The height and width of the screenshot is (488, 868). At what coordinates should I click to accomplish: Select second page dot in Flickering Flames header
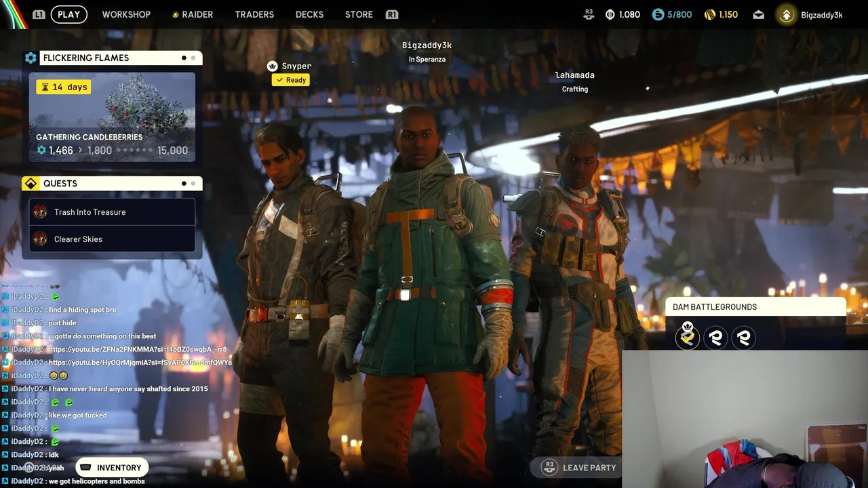click(x=193, y=58)
